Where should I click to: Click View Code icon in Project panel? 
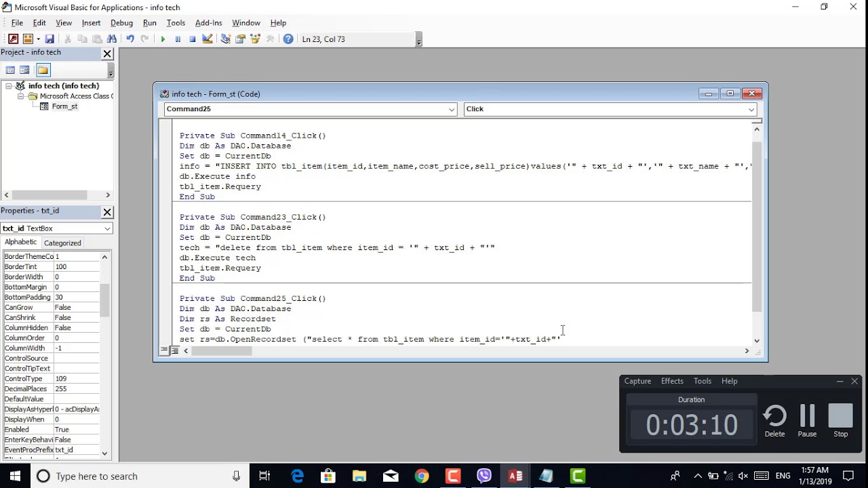pos(10,70)
